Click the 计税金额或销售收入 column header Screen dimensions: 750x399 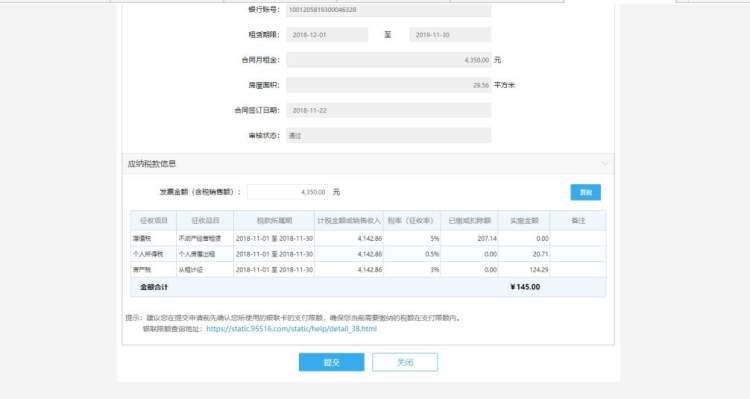coord(349,221)
